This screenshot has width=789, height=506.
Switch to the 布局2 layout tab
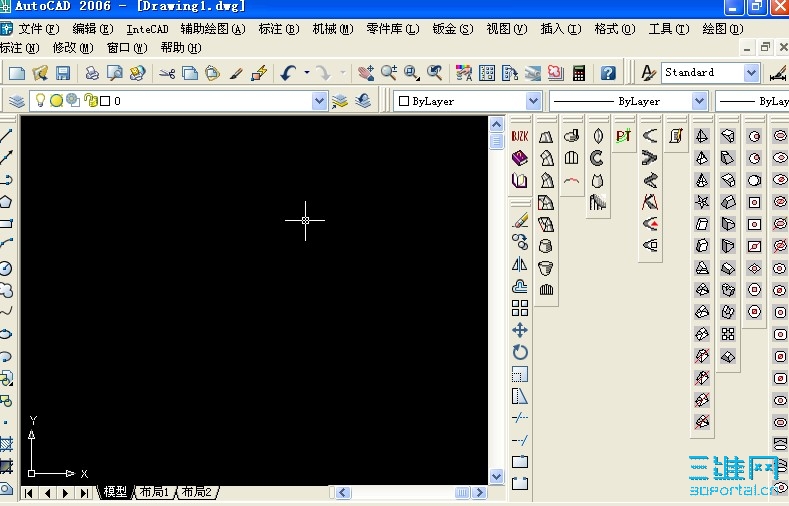point(197,491)
